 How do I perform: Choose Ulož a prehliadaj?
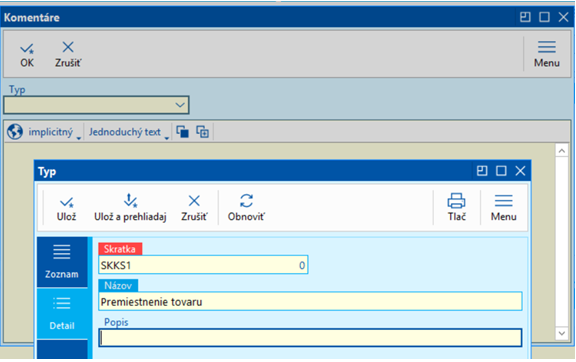[130, 208]
